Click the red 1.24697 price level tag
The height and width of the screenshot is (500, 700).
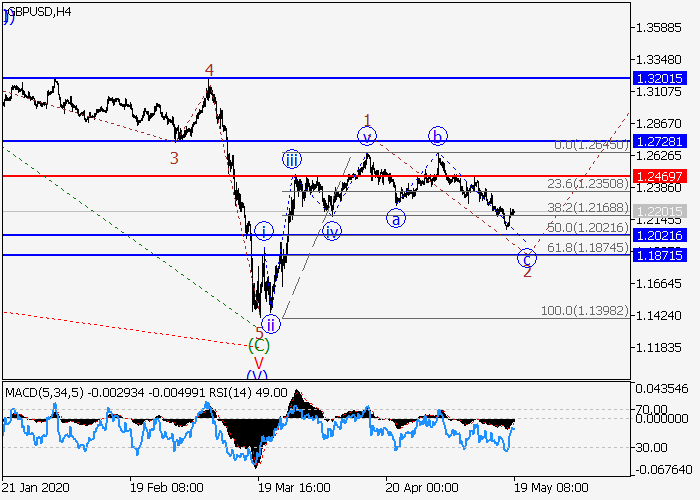658,176
